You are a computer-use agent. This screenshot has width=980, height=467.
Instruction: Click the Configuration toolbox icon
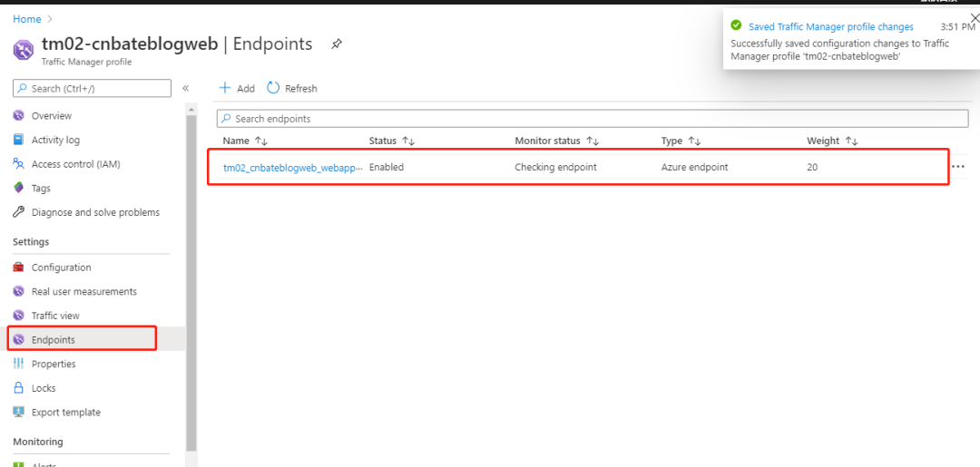[x=19, y=268]
